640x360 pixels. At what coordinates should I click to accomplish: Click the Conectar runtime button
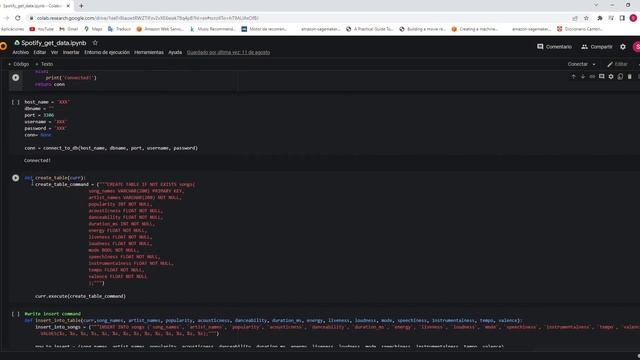[x=578, y=64]
